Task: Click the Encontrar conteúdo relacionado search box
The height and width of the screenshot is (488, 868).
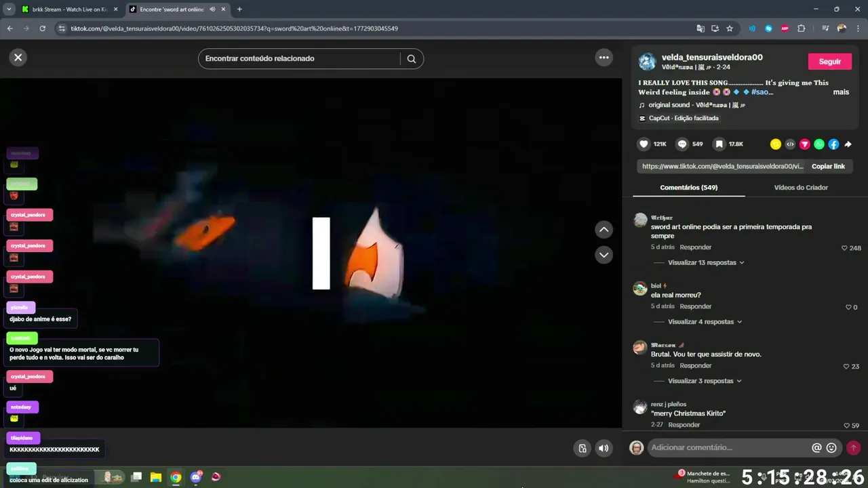Action: [x=302, y=59]
